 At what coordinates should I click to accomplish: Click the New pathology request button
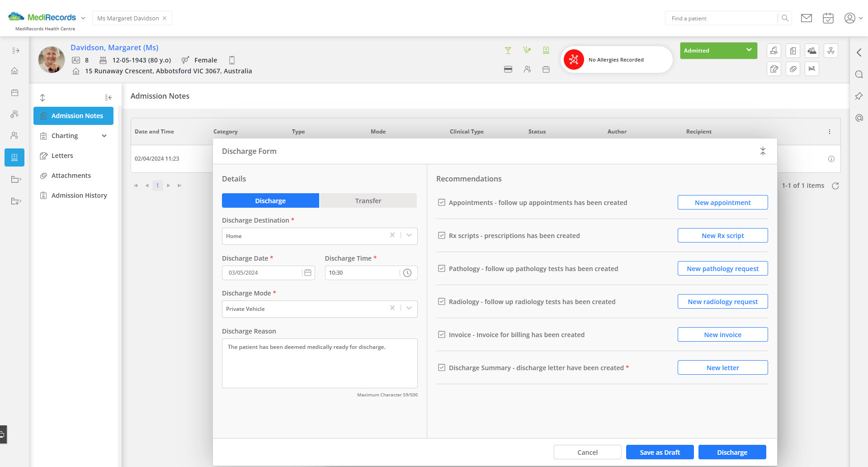tap(722, 269)
